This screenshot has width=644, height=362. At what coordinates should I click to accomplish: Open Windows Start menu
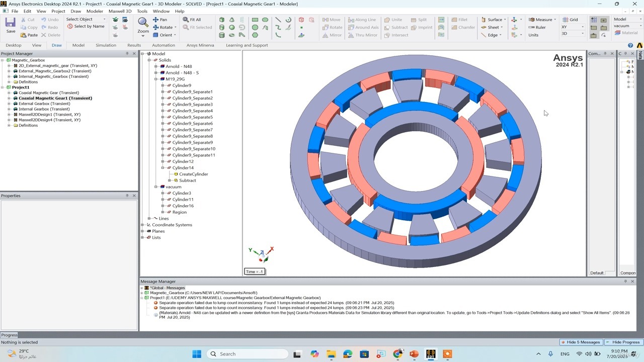(x=197, y=354)
